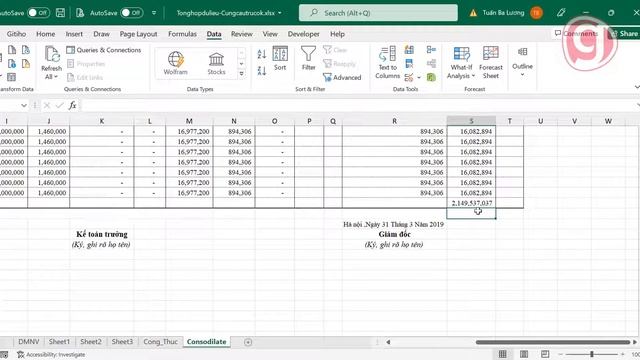640x360 pixels.
Task: Expand the Data Types gallery More arrow
Action: coord(241,74)
